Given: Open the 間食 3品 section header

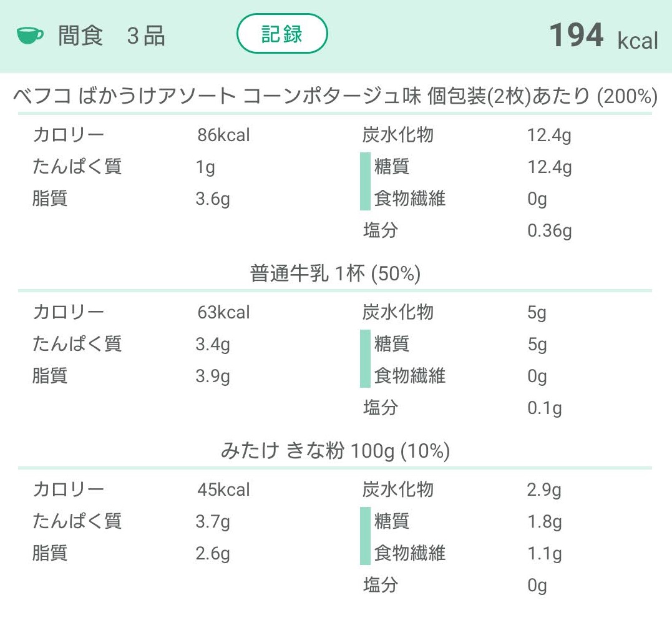Looking at the screenshot, I should pyautogui.click(x=111, y=35).
